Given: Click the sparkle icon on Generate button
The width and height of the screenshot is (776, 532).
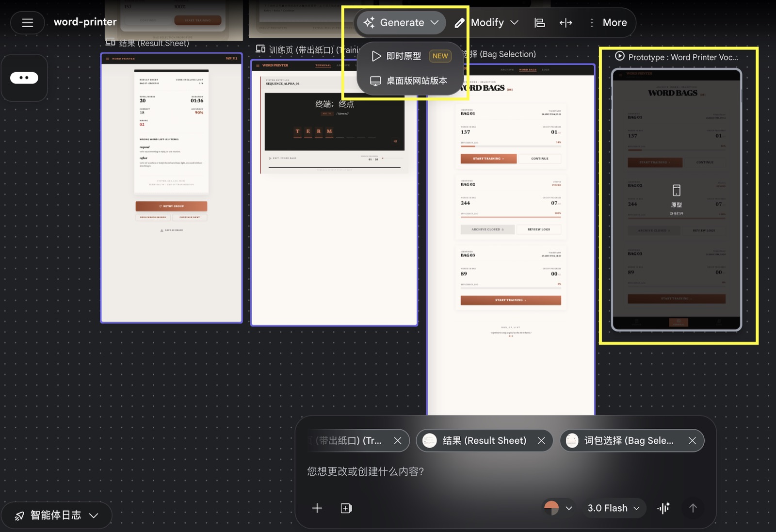Looking at the screenshot, I should click(369, 23).
